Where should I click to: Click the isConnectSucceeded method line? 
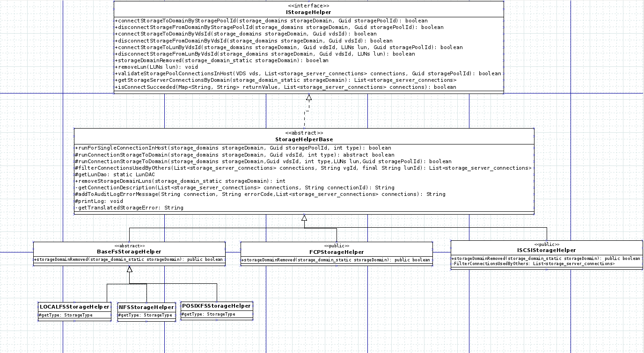click(x=285, y=87)
